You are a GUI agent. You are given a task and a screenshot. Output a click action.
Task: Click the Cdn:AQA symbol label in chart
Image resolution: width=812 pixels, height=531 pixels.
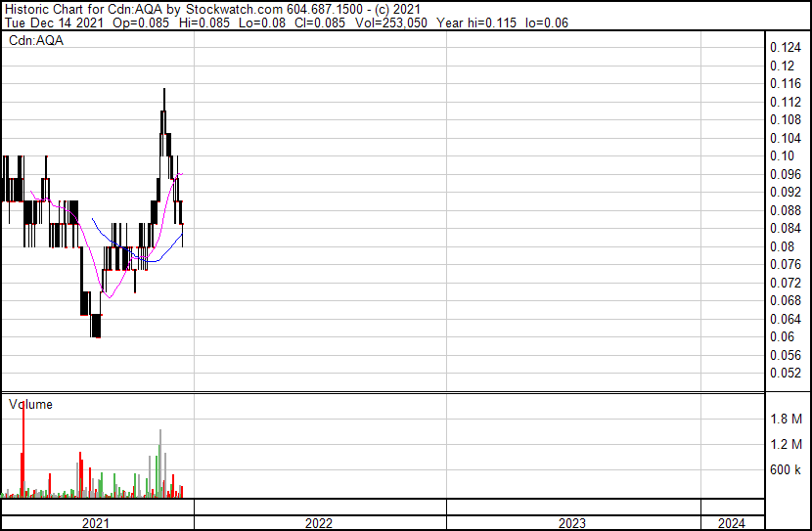point(35,41)
